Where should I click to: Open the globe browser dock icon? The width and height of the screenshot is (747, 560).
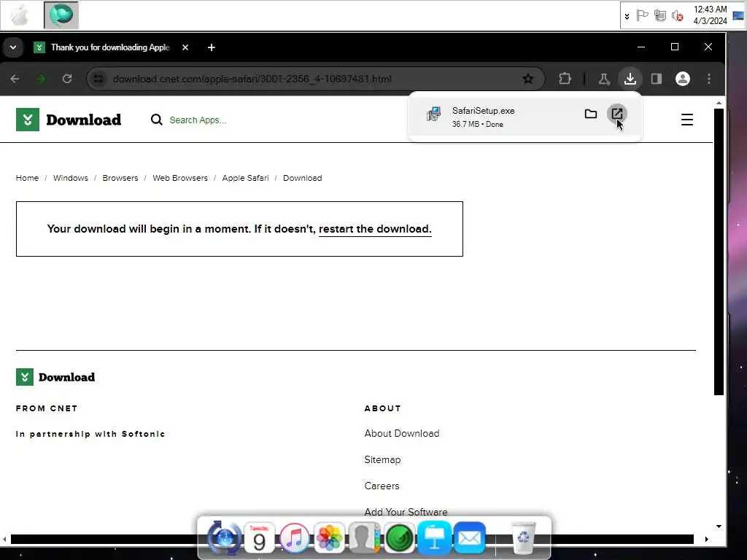coord(223,538)
